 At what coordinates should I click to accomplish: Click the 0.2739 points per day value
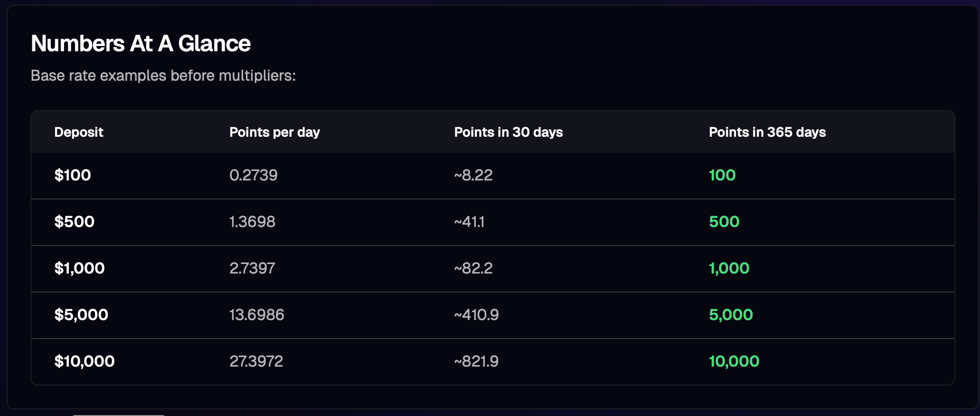253,175
